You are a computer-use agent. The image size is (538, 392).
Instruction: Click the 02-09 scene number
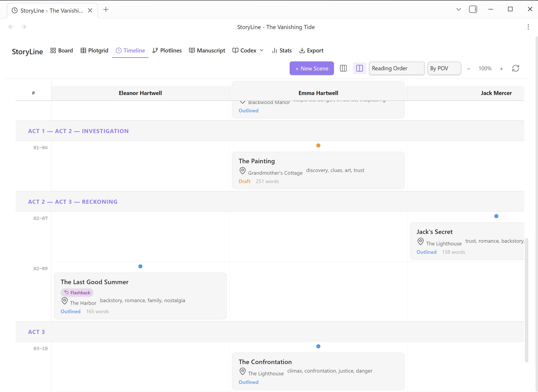(40, 269)
